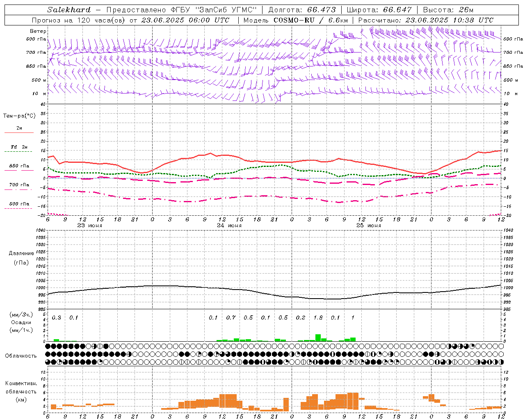Click the 0.2 precipitation amount value
The width and height of the screenshot is (525, 420).
coord(300,318)
